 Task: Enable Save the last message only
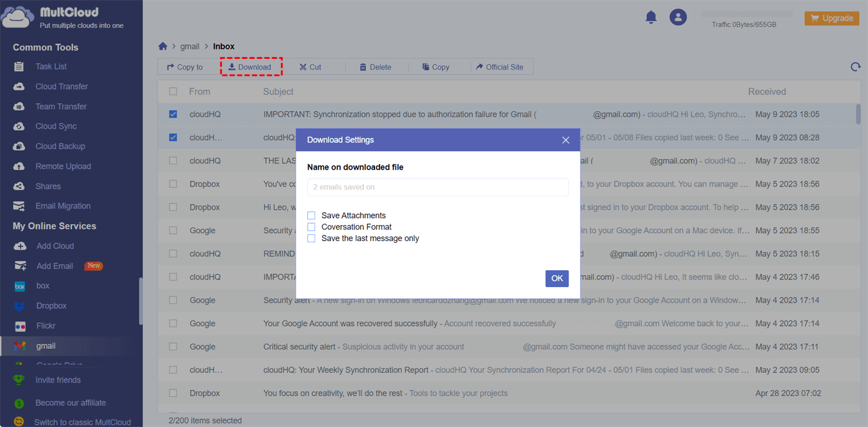pyautogui.click(x=311, y=238)
